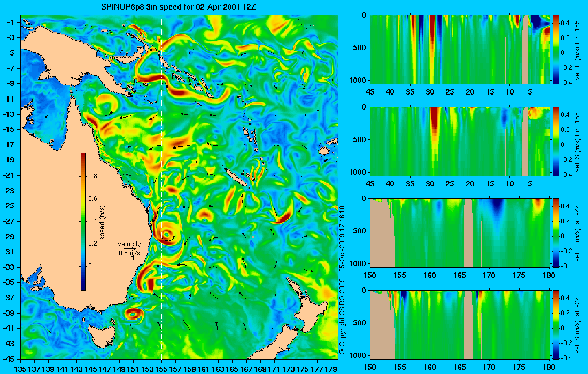Click the velocity reference arrow in legend
This screenshot has width=588, height=374.
[x=130, y=249]
